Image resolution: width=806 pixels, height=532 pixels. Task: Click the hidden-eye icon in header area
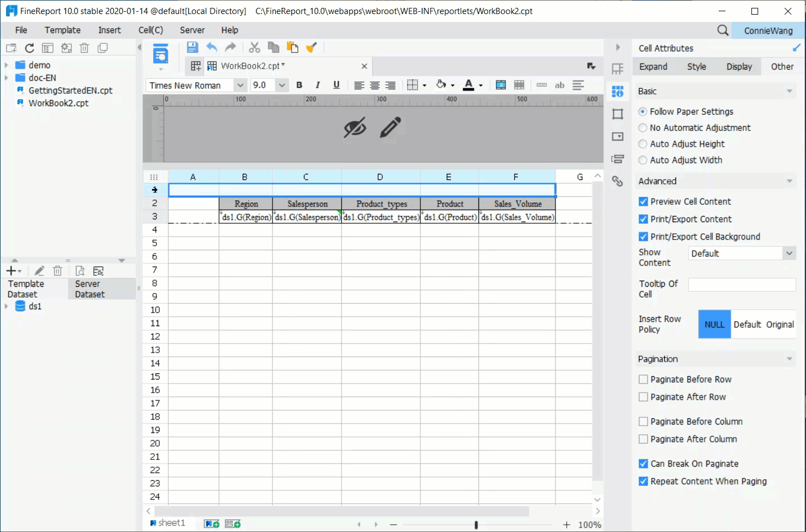pyautogui.click(x=355, y=128)
